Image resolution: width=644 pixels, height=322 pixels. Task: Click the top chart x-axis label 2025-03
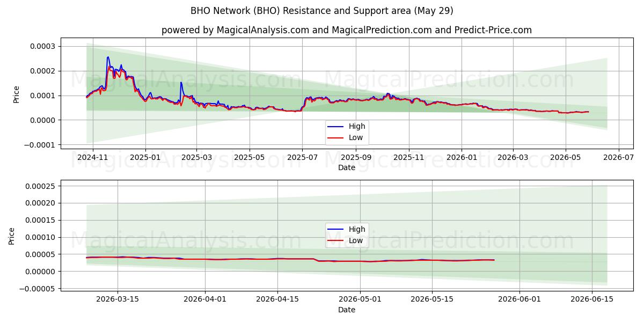(x=196, y=158)
